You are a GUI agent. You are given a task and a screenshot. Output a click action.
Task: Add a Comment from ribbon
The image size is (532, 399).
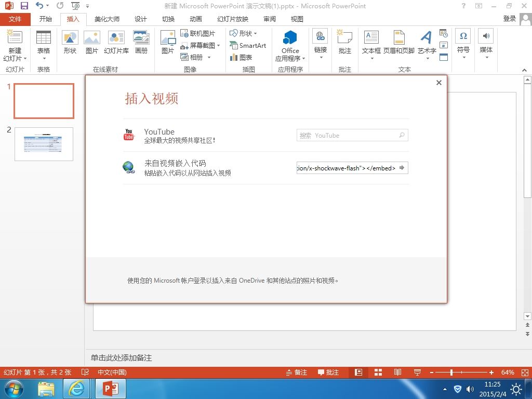pos(345,42)
